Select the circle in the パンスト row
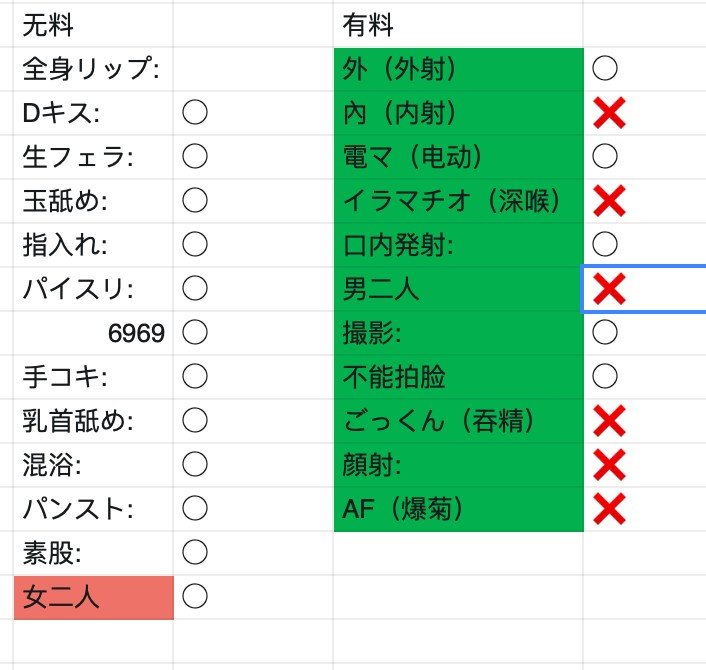Image resolution: width=706 pixels, height=670 pixels. (x=195, y=508)
